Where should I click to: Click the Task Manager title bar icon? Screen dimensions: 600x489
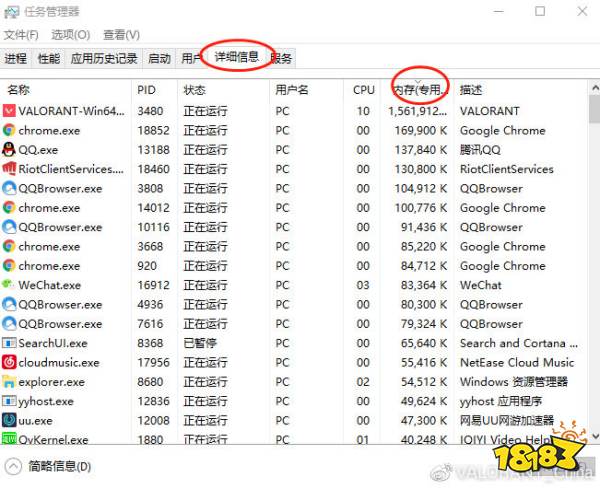pyautogui.click(x=12, y=12)
